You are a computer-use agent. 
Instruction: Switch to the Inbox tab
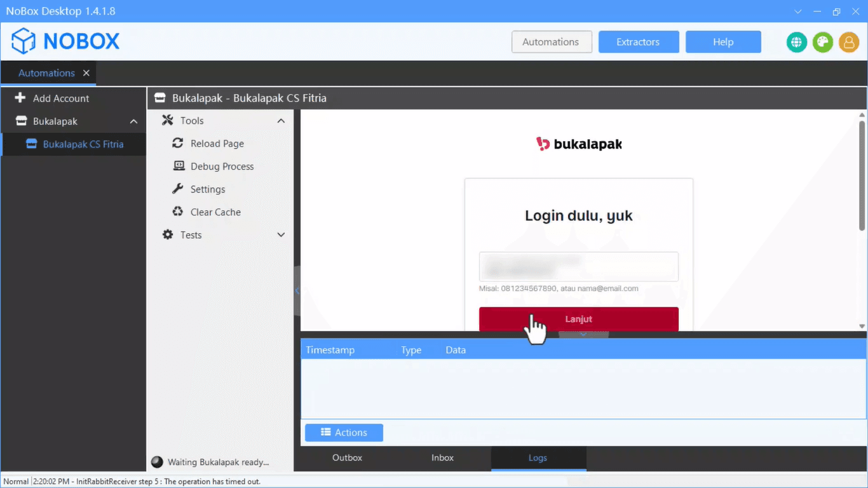pyautogui.click(x=442, y=457)
